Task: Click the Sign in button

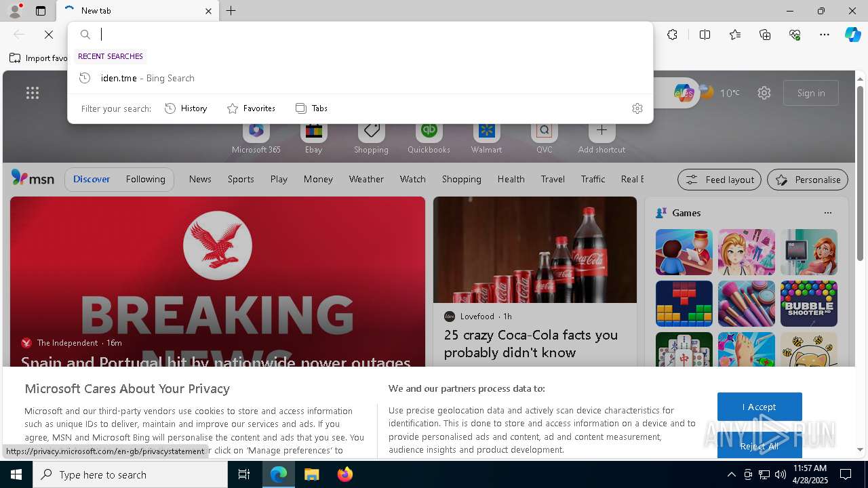Action: [x=811, y=93]
